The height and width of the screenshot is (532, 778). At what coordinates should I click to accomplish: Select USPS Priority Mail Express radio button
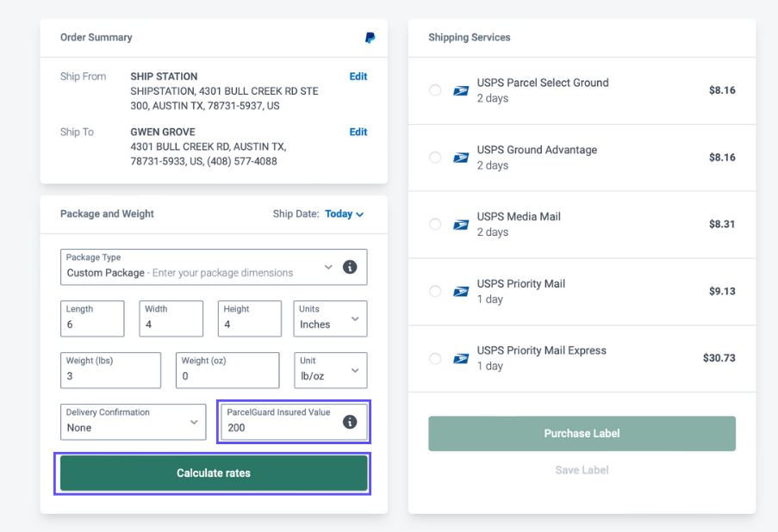tap(435, 358)
